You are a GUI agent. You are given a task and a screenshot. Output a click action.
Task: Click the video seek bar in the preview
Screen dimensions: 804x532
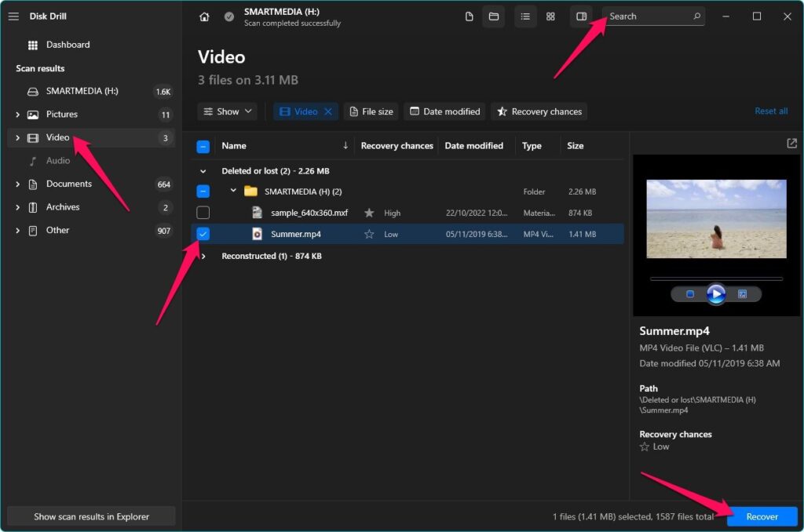715,277
